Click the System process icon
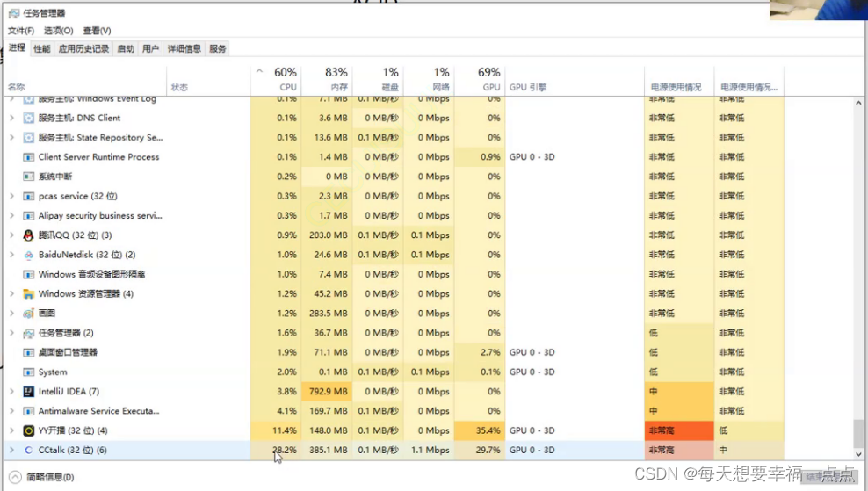This screenshot has width=868, height=491. pyautogui.click(x=29, y=372)
